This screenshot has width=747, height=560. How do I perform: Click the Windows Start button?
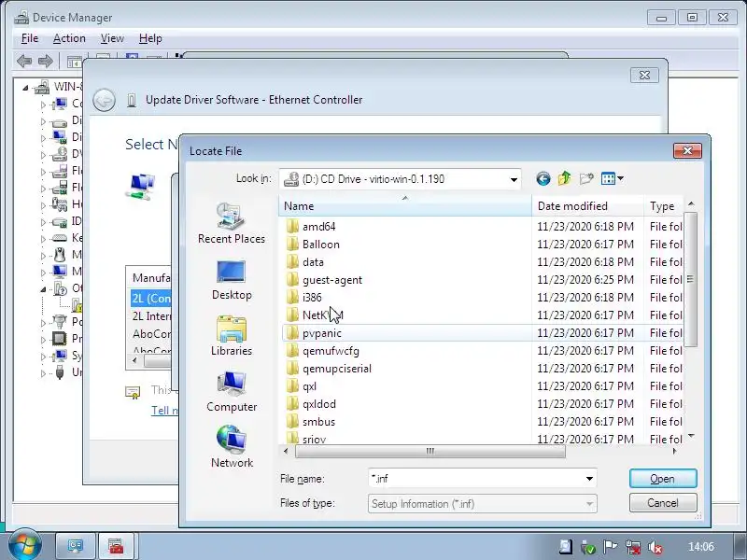click(25, 545)
